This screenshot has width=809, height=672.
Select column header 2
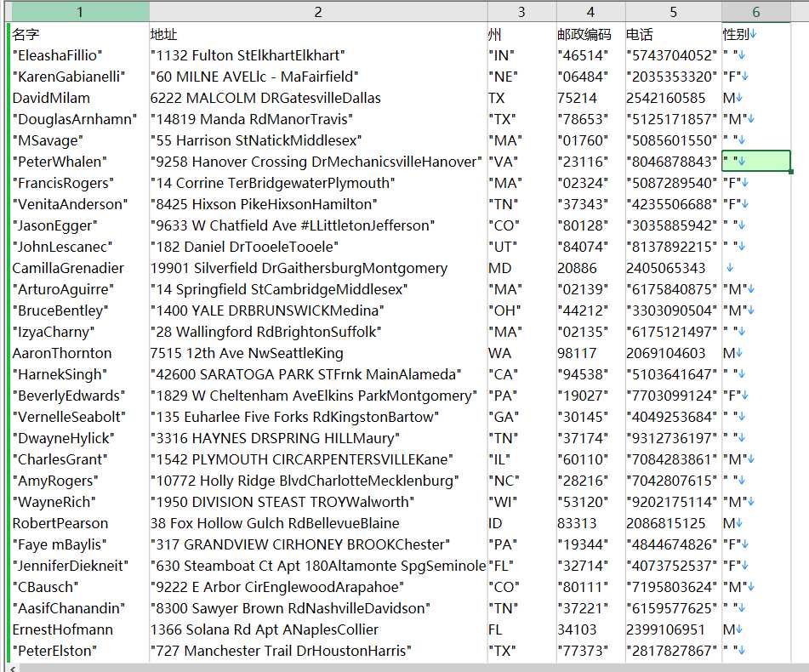coord(318,12)
